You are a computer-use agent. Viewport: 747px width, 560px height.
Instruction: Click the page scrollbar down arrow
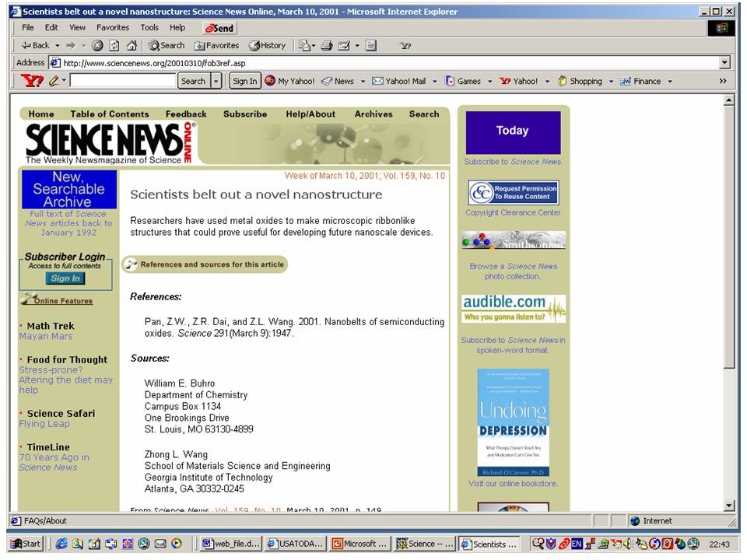tap(728, 506)
